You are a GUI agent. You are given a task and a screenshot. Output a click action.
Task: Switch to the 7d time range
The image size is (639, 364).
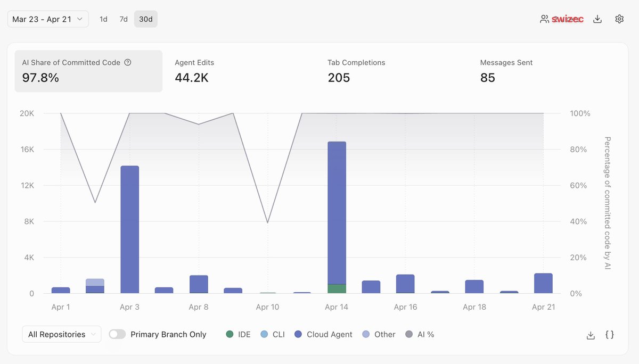(x=124, y=19)
